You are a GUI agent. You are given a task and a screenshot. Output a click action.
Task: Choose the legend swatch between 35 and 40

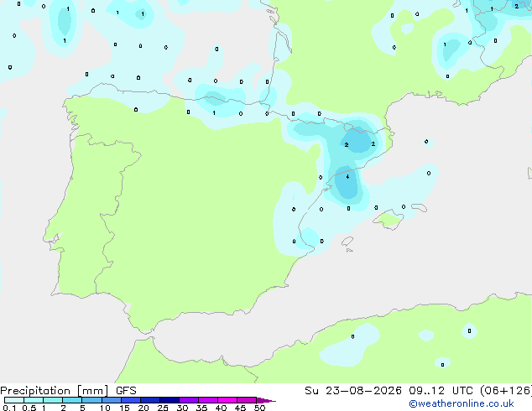(x=207, y=400)
